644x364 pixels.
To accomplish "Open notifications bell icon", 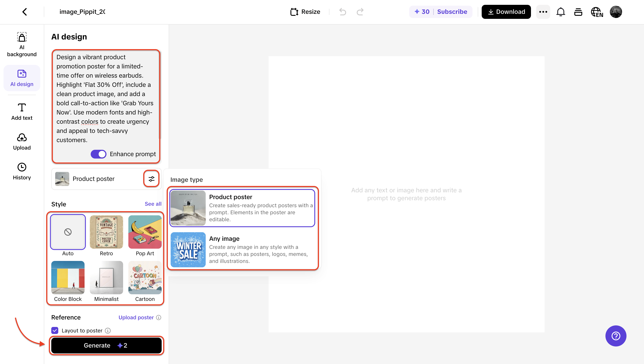I will click(x=561, y=12).
